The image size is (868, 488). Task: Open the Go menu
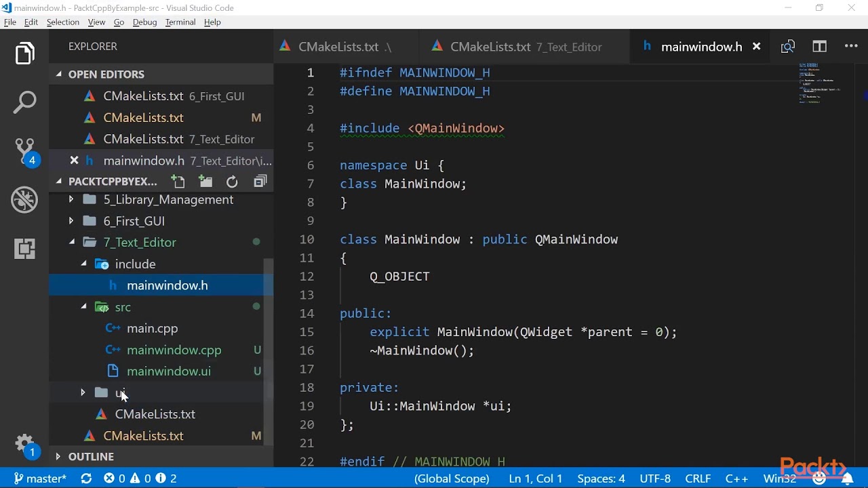tap(119, 22)
